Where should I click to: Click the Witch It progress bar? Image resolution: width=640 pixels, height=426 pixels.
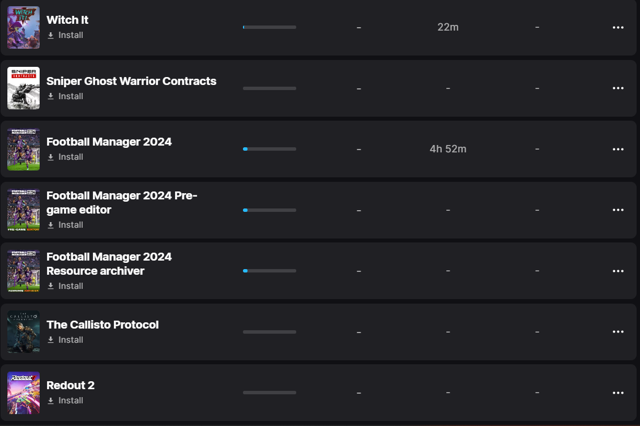pos(269,27)
